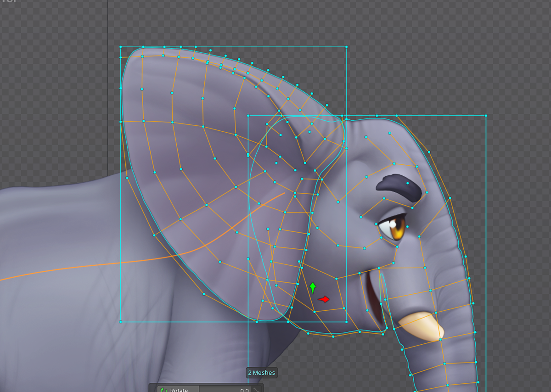Click the tip of the orange curve on the ear
The width and height of the screenshot is (551, 392).
point(284,193)
